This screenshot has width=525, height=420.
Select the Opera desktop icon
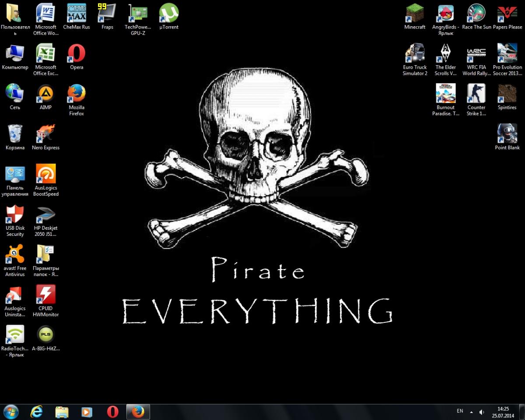click(x=77, y=54)
